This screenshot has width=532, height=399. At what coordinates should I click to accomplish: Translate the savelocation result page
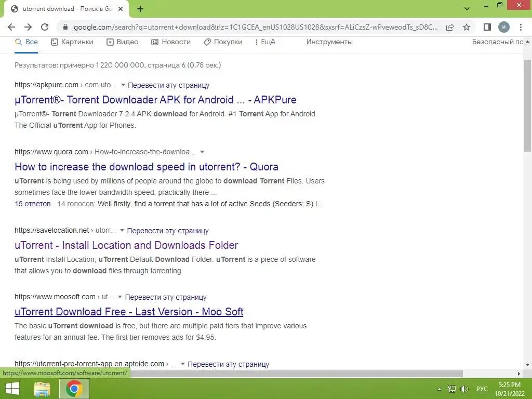coord(168,231)
